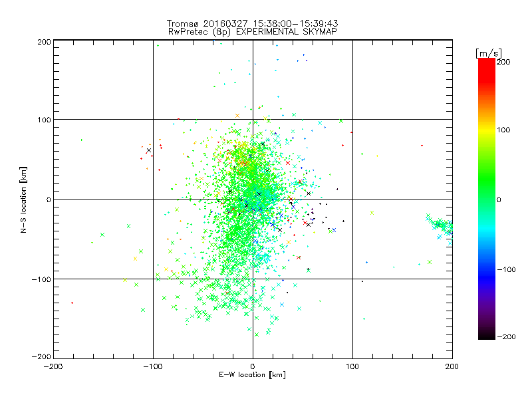Click the y-axis tick label '-200'
532x399 pixels.
click(41, 356)
